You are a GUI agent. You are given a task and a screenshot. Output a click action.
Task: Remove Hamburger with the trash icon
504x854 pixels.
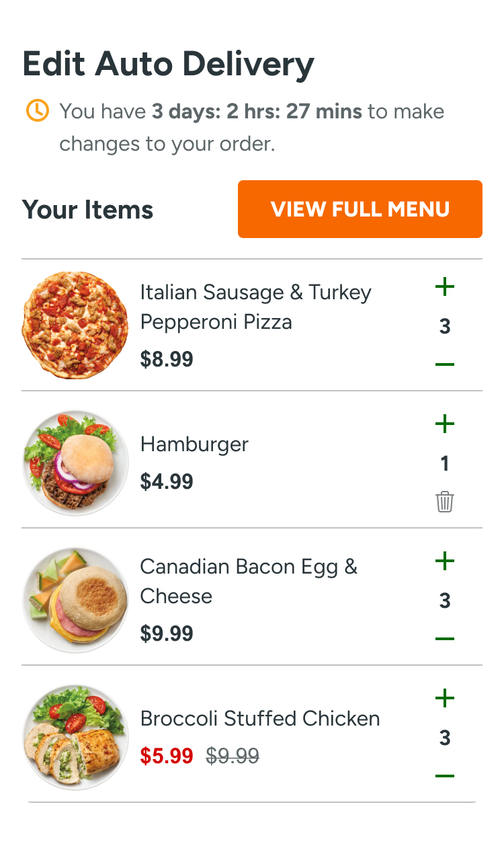pos(445,502)
